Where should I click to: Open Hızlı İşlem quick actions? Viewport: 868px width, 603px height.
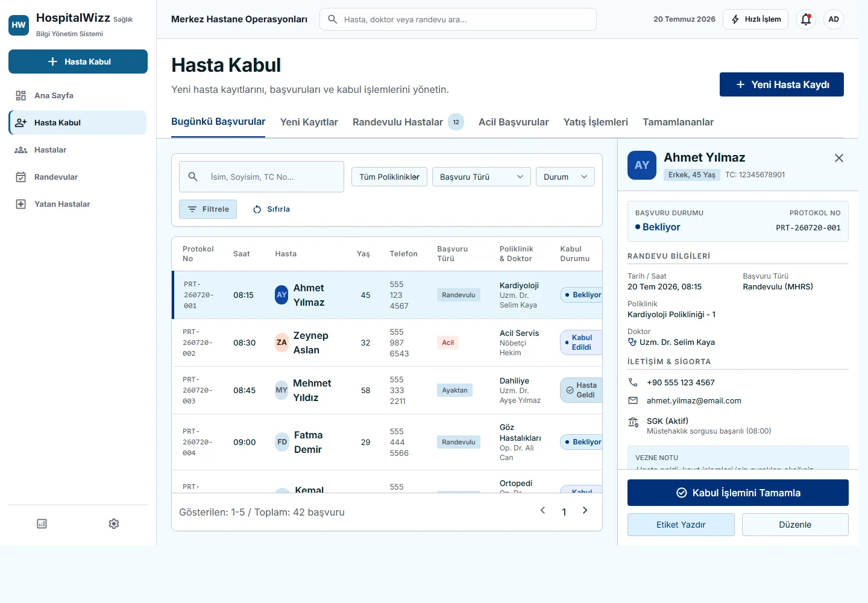pyautogui.click(x=756, y=19)
